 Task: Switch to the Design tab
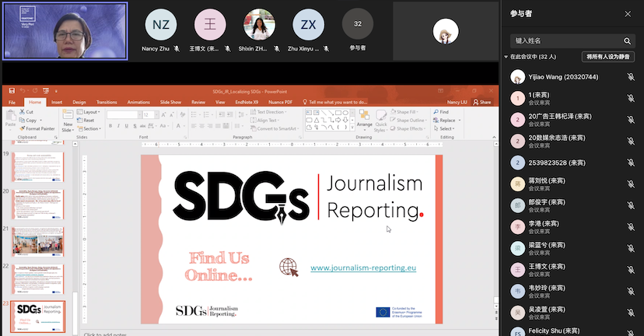(79, 103)
